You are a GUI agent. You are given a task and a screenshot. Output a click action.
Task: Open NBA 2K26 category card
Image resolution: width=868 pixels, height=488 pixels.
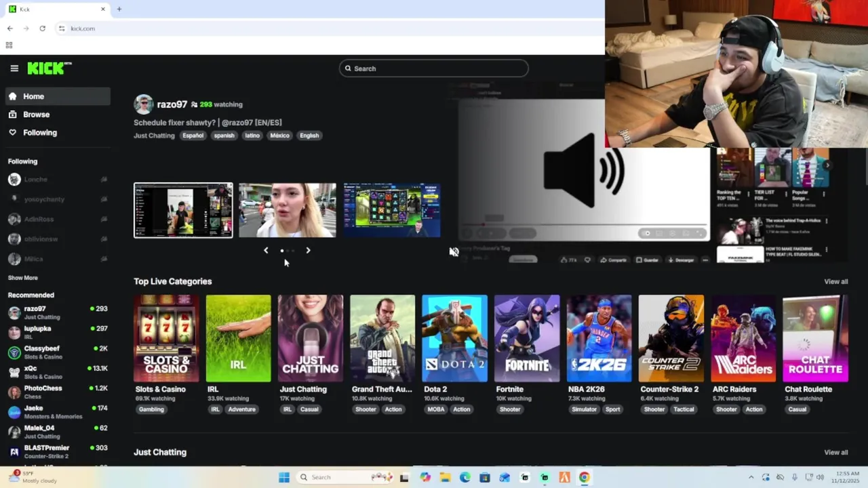pos(599,338)
